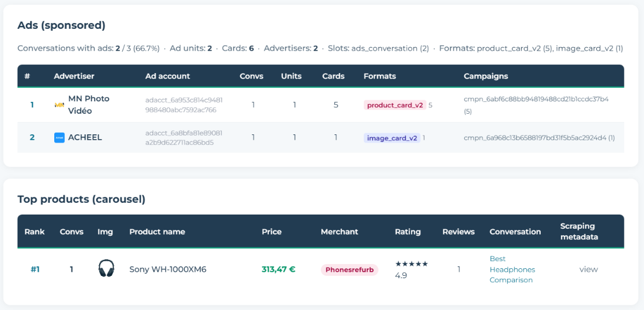Click the Cards count 5 for MN Photo Vidéo
This screenshot has width=644, height=310.
click(x=336, y=105)
